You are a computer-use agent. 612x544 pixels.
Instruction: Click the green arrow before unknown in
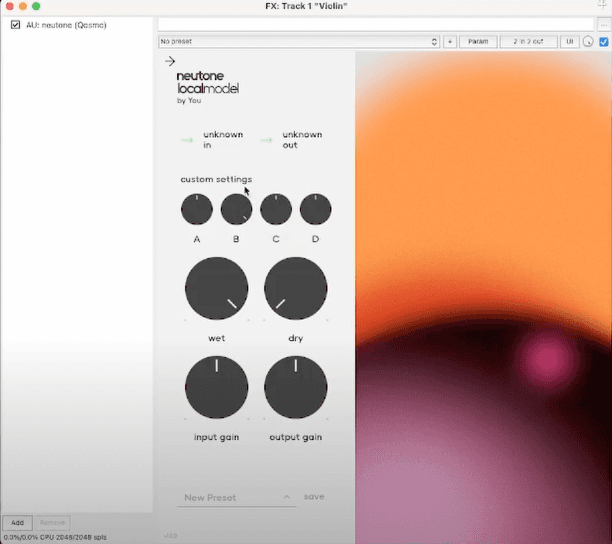point(187,140)
